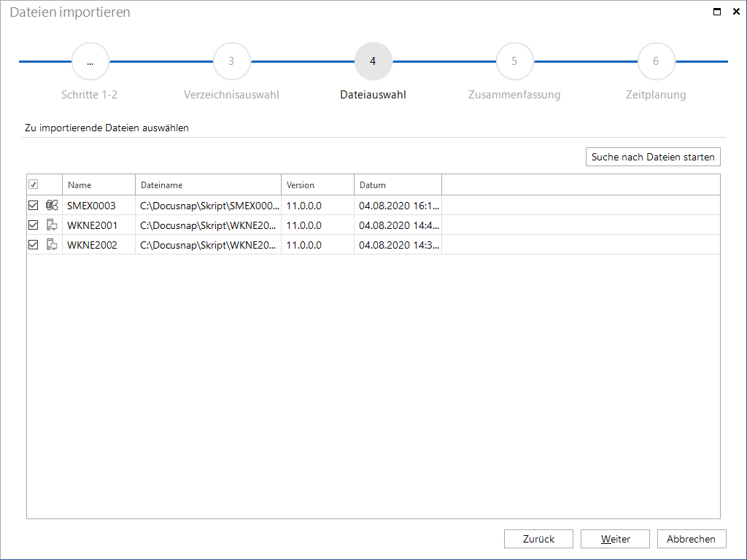Uncheck the WKNE2002 row checkbox
This screenshot has width=747, height=560.
[x=34, y=245]
